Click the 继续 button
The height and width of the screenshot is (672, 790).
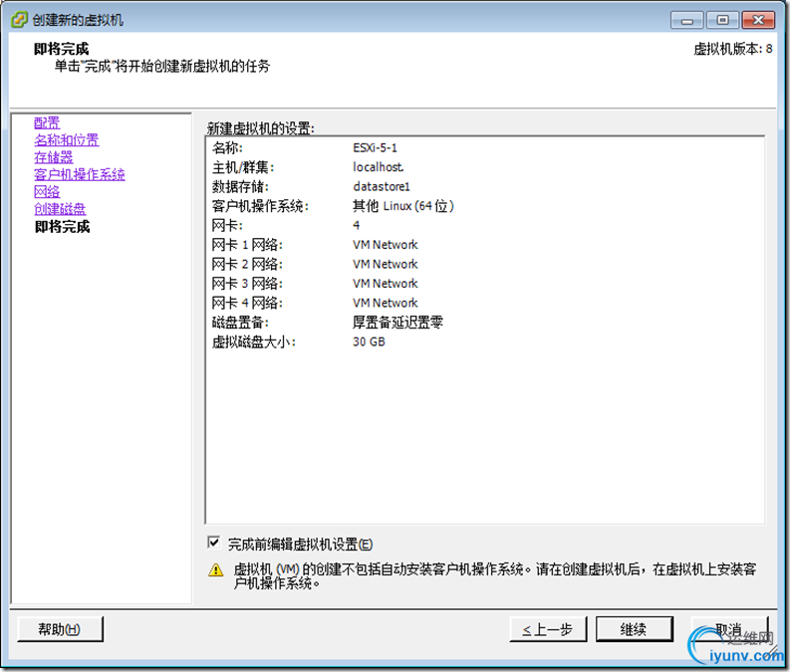[x=634, y=629]
